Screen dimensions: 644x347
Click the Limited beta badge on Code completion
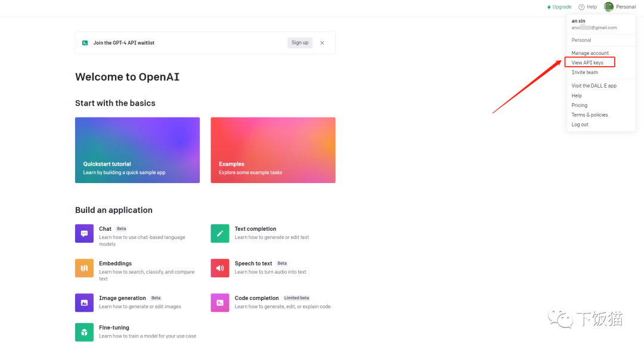[x=296, y=298]
